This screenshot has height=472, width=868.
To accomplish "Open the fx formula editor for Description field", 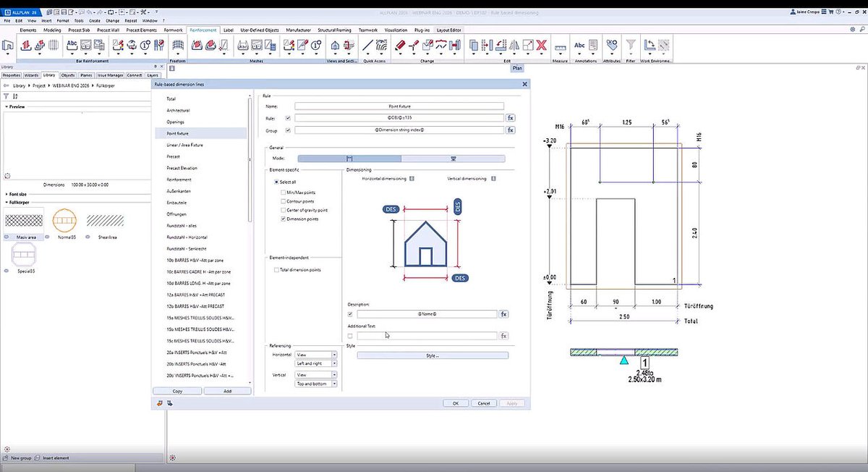I will point(504,314).
